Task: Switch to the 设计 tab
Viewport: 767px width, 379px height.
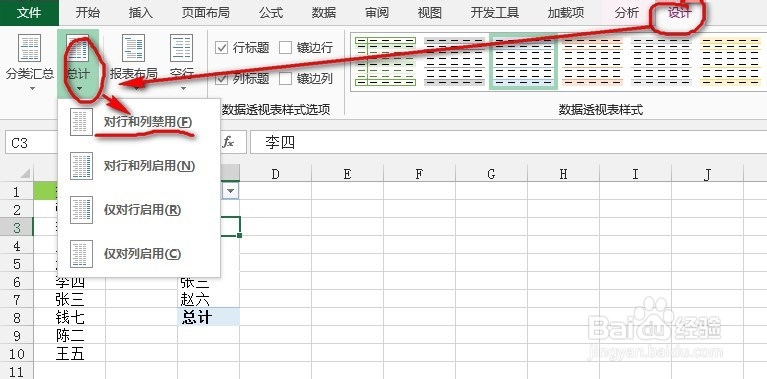Action: (x=680, y=13)
